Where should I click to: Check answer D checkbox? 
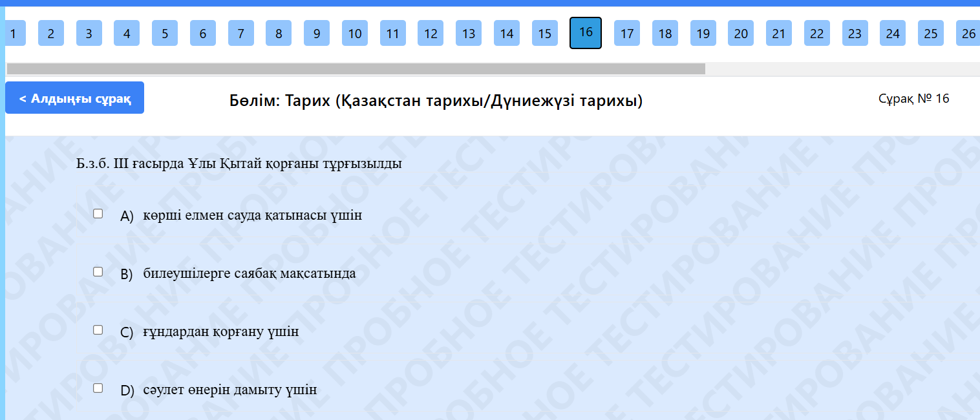tap(98, 388)
